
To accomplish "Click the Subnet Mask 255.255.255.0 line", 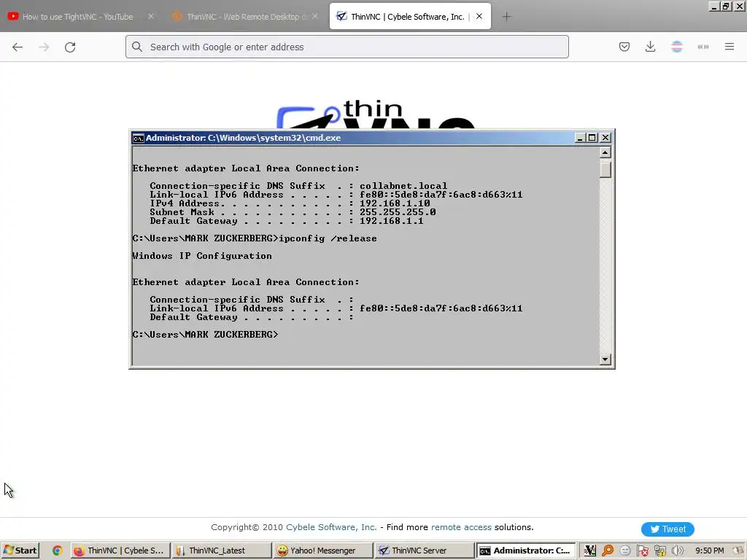I will click(293, 212).
